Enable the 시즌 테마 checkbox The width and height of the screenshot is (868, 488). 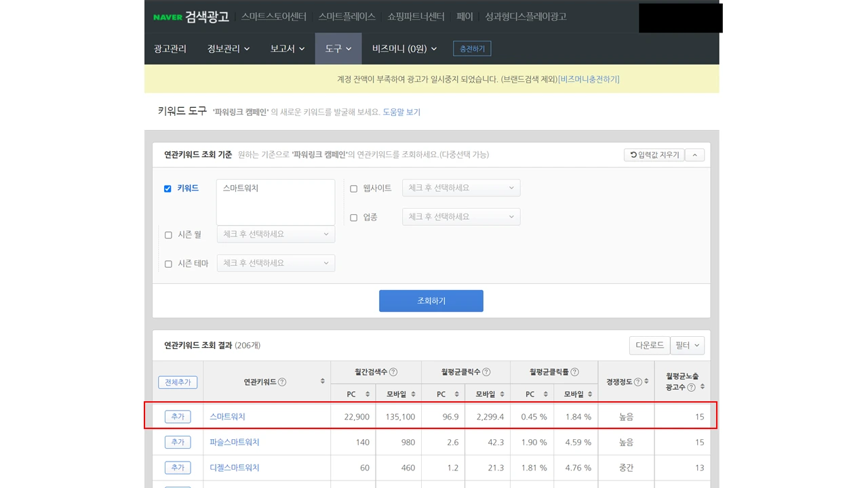[x=168, y=263]
